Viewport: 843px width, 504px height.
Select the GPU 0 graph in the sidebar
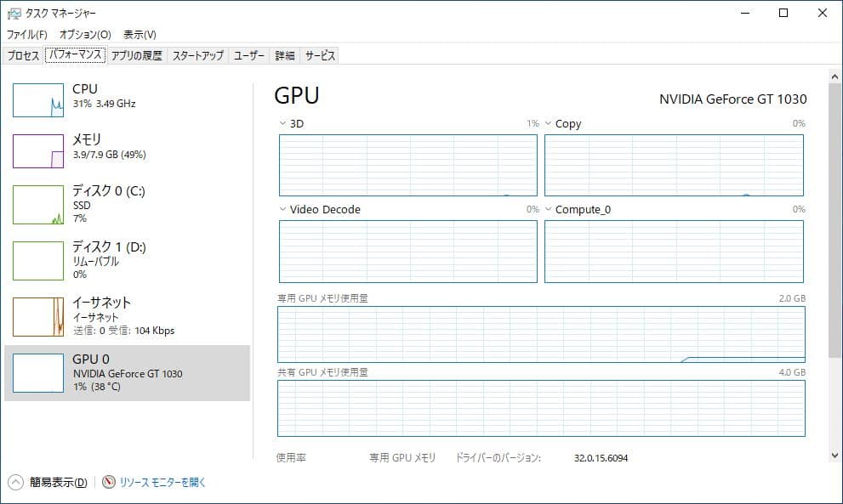point(37,373)
